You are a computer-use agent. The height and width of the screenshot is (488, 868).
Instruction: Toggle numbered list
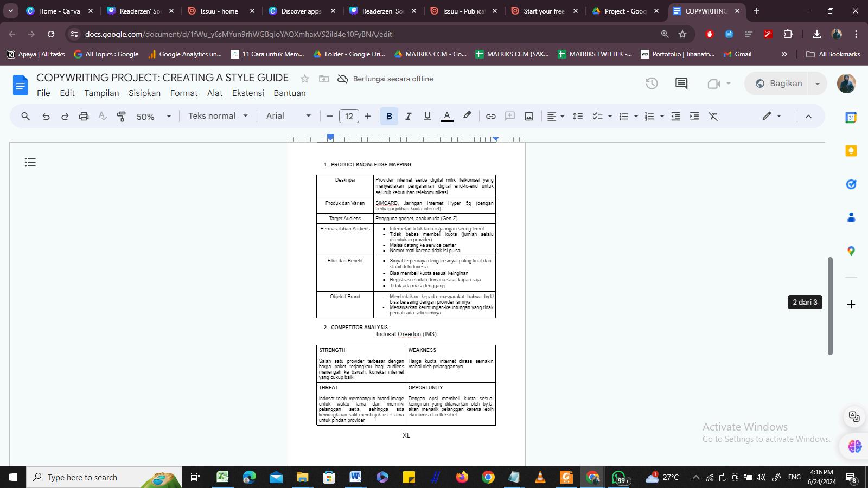(x=649, y=116)
